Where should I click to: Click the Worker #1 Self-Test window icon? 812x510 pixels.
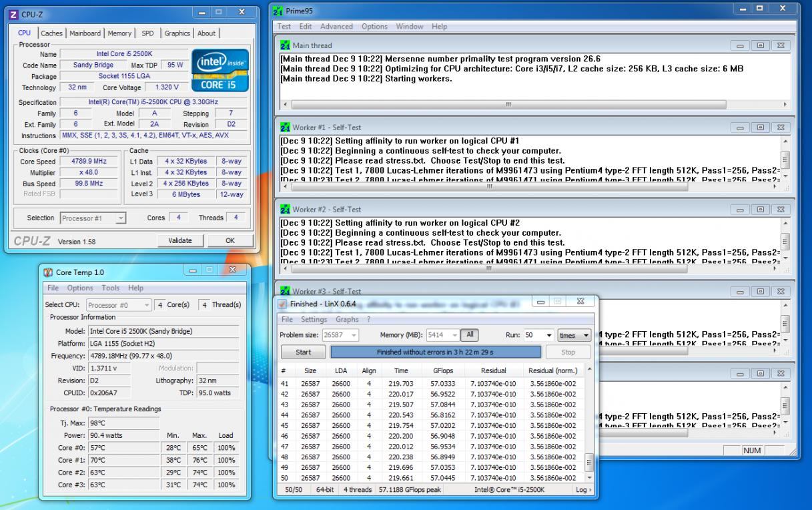286,127
